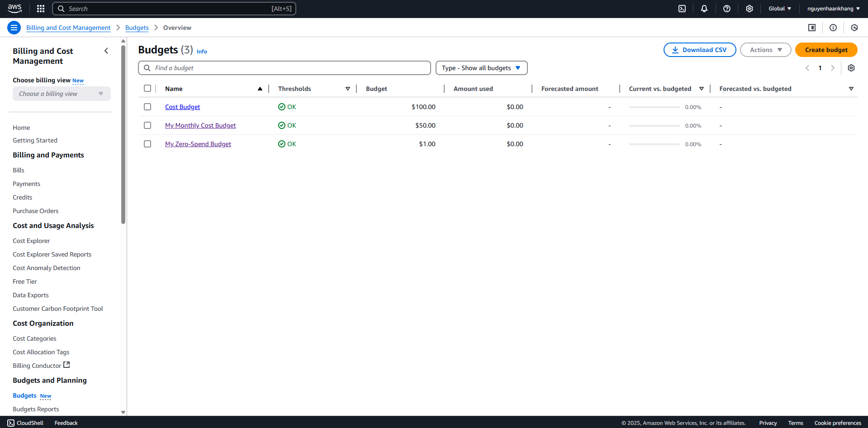Open the AWS home logo
The width and height of the screenshot is (868, 428).
click(x=14, y=9)
